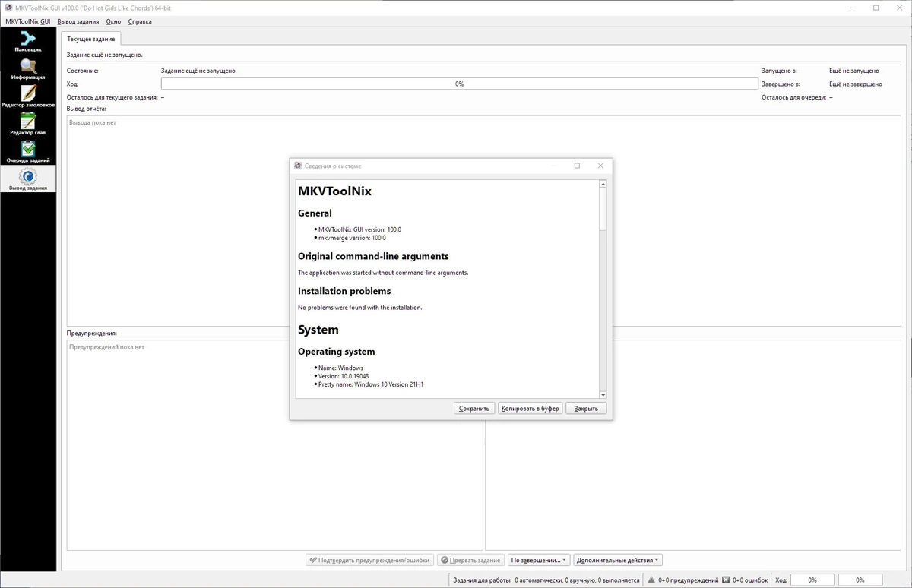Click 'Pretty name: Windows 10 Version 21H1' line
Viewport: 912px width, 588px height.
371,384
